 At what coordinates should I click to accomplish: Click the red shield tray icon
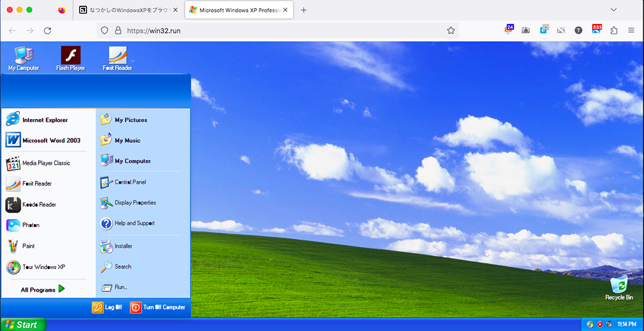tap(600, 325)
